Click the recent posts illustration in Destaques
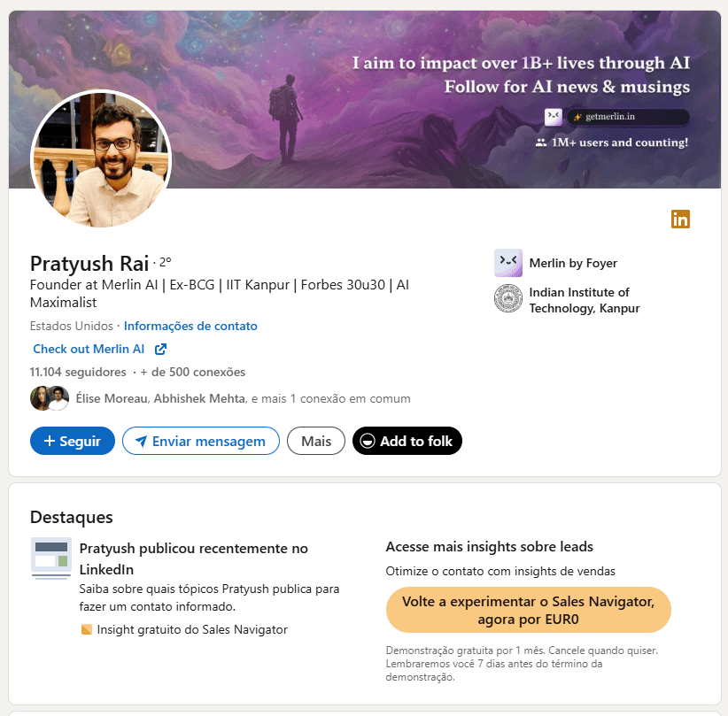 click(x=51, y=558)
